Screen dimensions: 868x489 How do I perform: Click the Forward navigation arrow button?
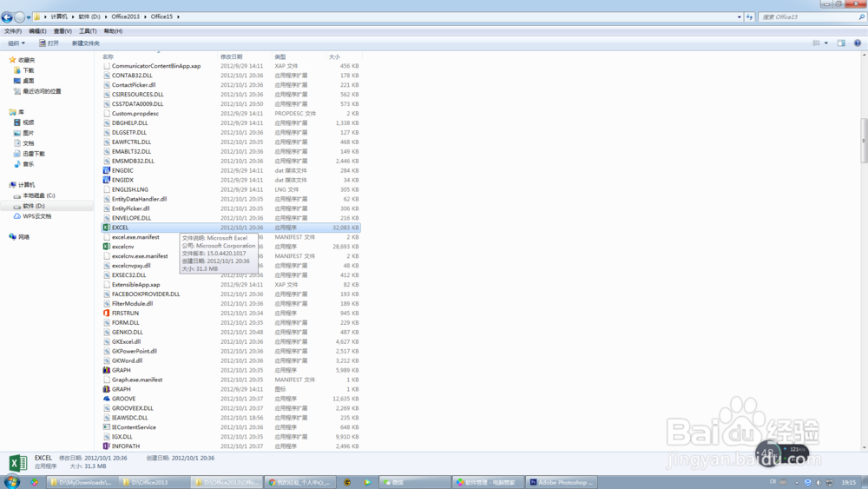point(19,17)
